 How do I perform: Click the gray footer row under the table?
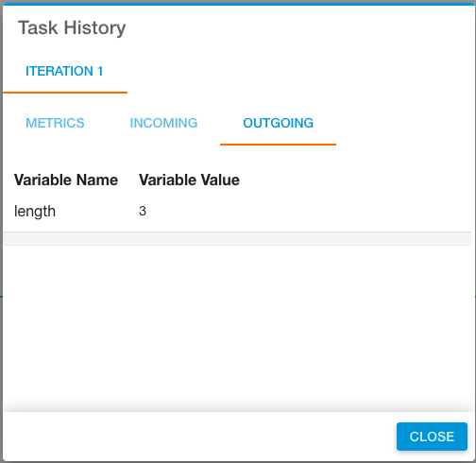pos(237,238)
